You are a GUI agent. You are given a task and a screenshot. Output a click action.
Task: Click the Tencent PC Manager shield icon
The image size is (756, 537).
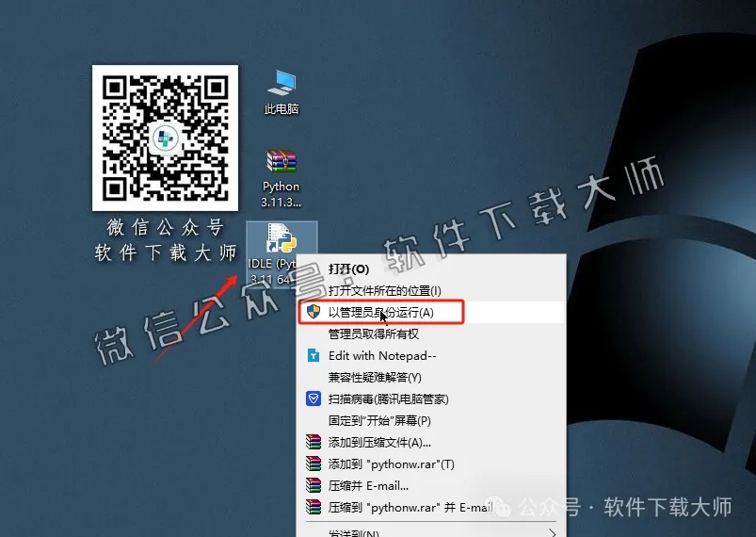click(x=314, y=399)
